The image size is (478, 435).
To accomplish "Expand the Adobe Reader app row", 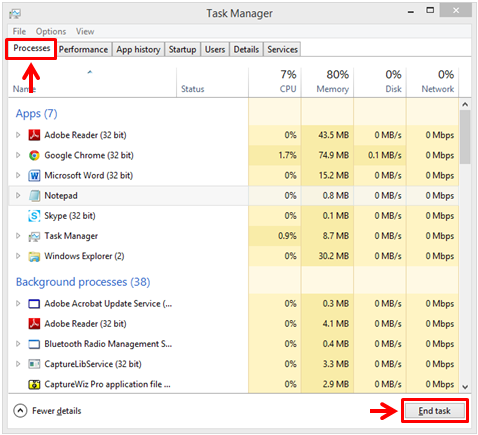I will click(x=18, y=135).
